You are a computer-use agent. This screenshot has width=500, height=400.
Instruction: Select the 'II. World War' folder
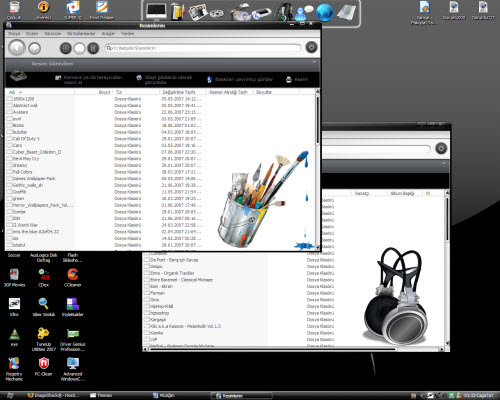pos(22,225)
